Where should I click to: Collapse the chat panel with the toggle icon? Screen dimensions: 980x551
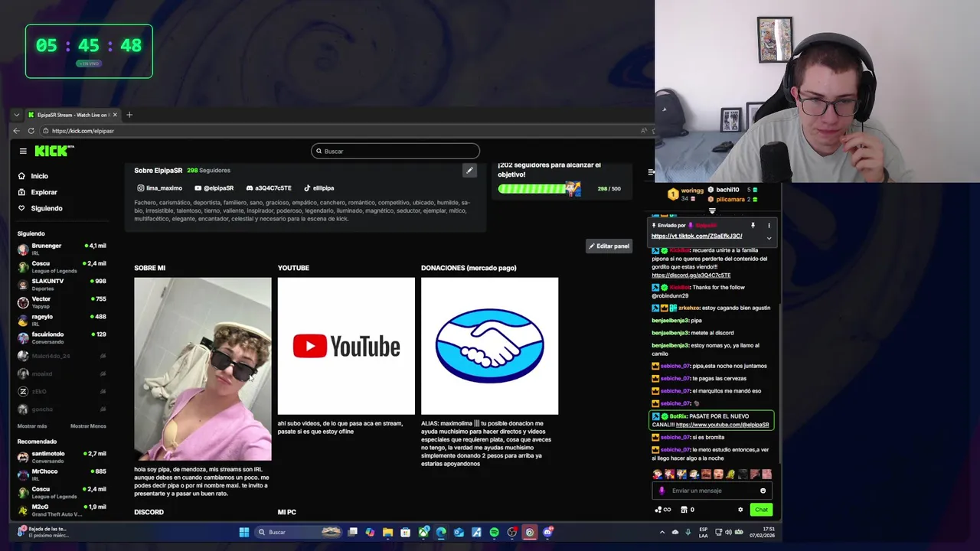651,172
